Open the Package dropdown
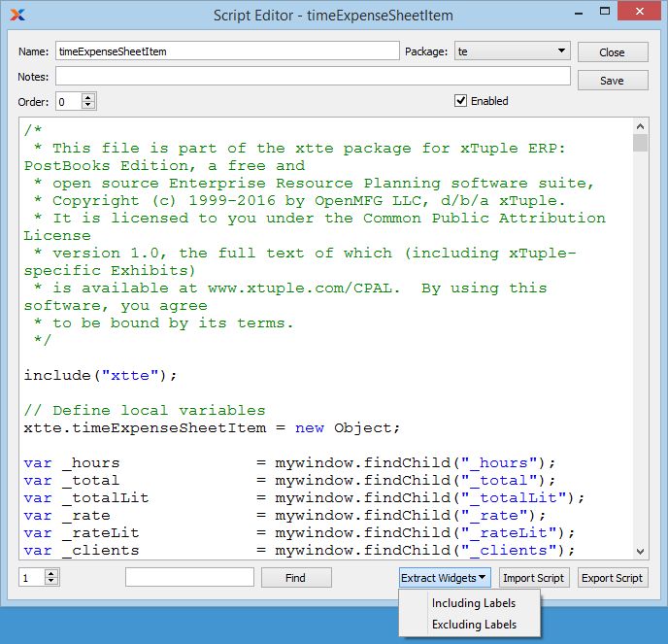Image resolution: width=668 pixels, height=644 pixels. tap(512, 51)
